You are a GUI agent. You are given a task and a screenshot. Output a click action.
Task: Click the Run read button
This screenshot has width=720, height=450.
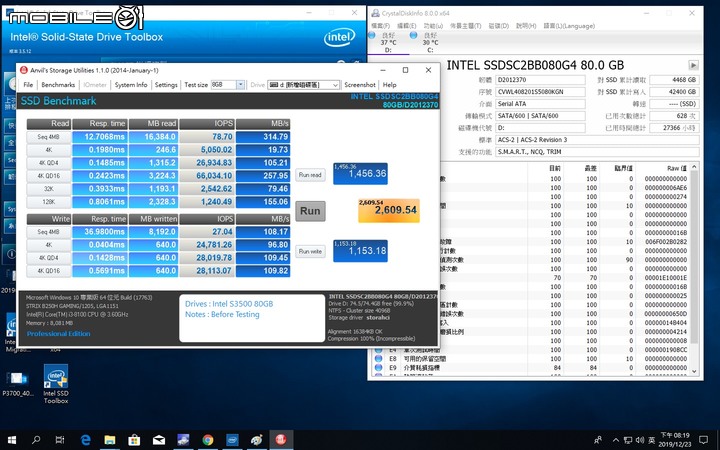310,175
